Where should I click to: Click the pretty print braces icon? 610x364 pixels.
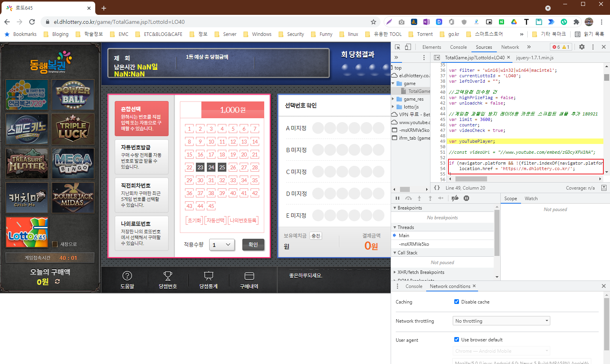point(437,188)
